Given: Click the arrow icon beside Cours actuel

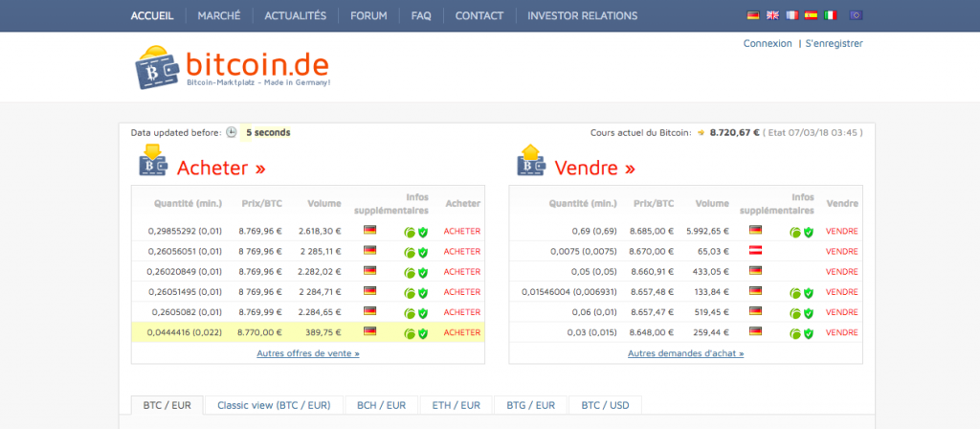Looking at the screenshot, I should coord(702,132).
